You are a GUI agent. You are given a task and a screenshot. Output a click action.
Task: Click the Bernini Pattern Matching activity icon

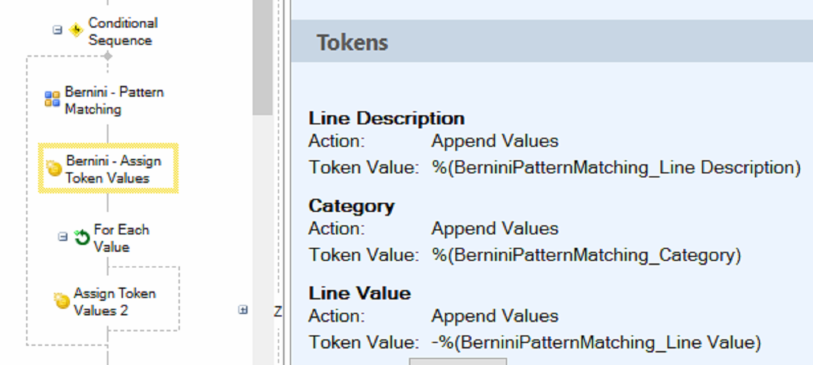[x=52, y=99]
